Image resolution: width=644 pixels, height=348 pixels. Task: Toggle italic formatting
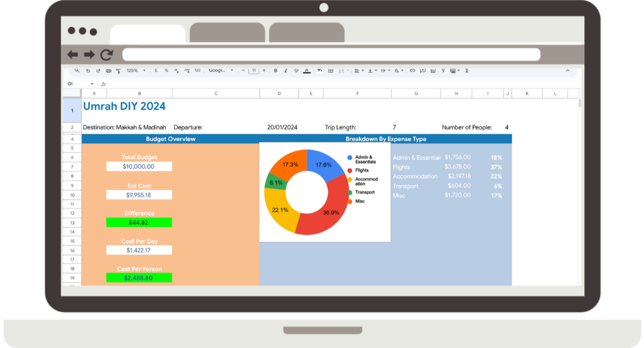pyautogui.click(x=286, y=71)
